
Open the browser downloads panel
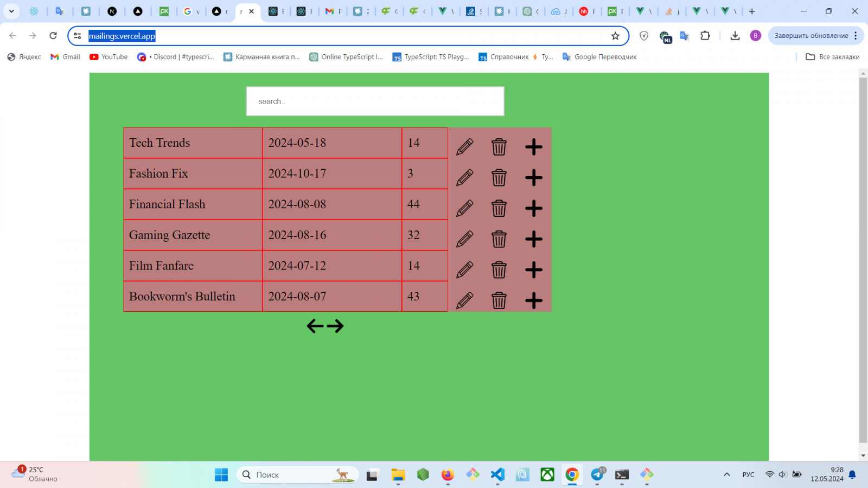coord(735,36)
